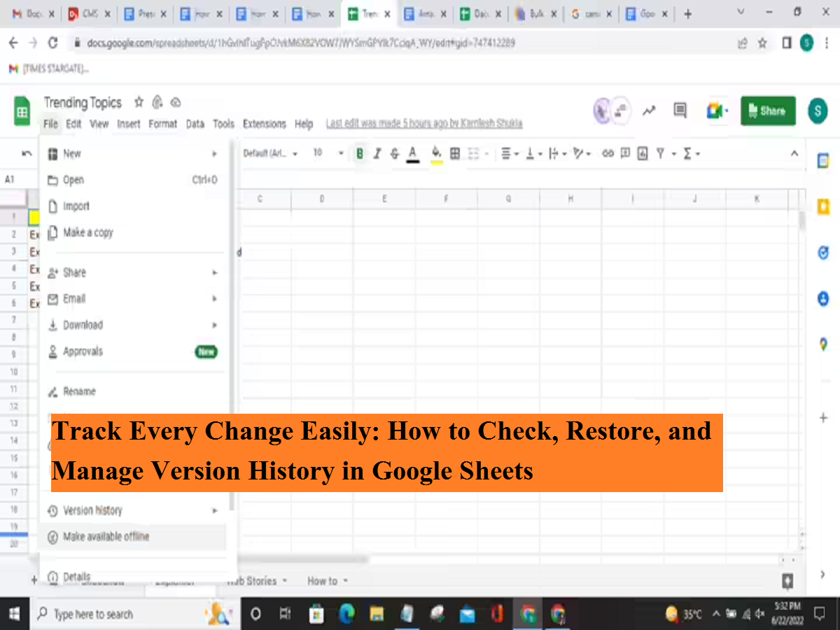This screenshot has width=840, height=630.
Task: Open the comment history icon
Action: point(680,111)
